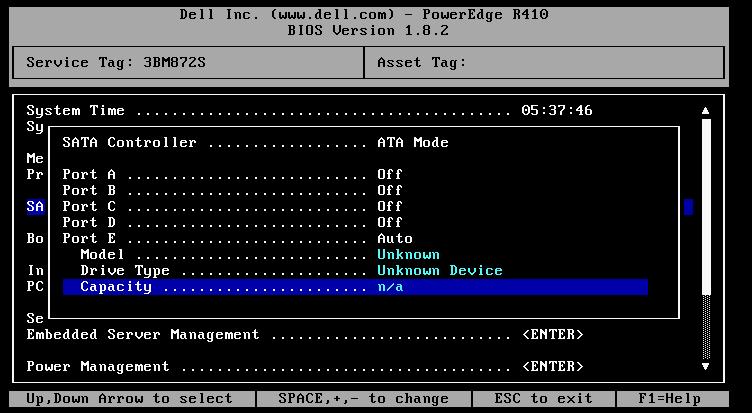
Task: Toggle Port D Off value
Action: pos(389,223)
